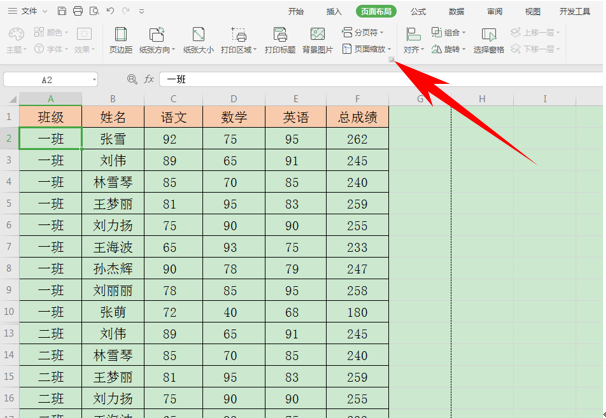Select column H header
This screenshot has width=606, height=418.
[x=482, y=99]
